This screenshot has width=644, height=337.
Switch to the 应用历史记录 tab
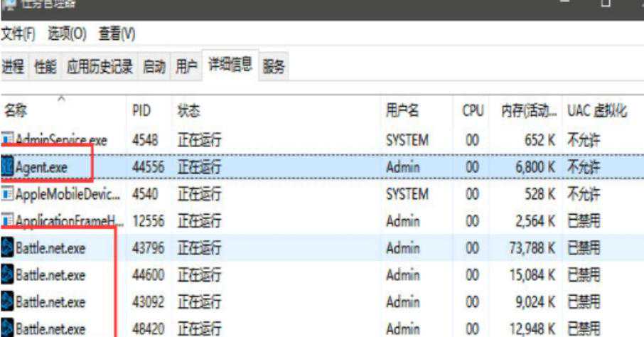tap(100, 68)
